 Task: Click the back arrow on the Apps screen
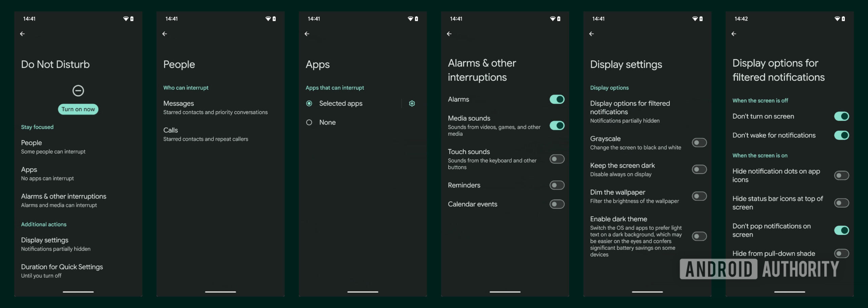pos(307,34)
